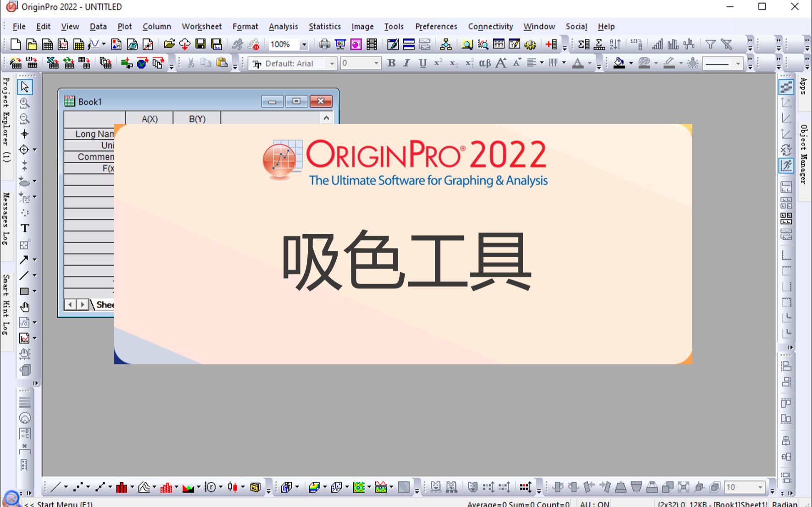Screen dimensions: 812x507
Task: Click the Font Color A swatch
Action: tap(578, 63)
